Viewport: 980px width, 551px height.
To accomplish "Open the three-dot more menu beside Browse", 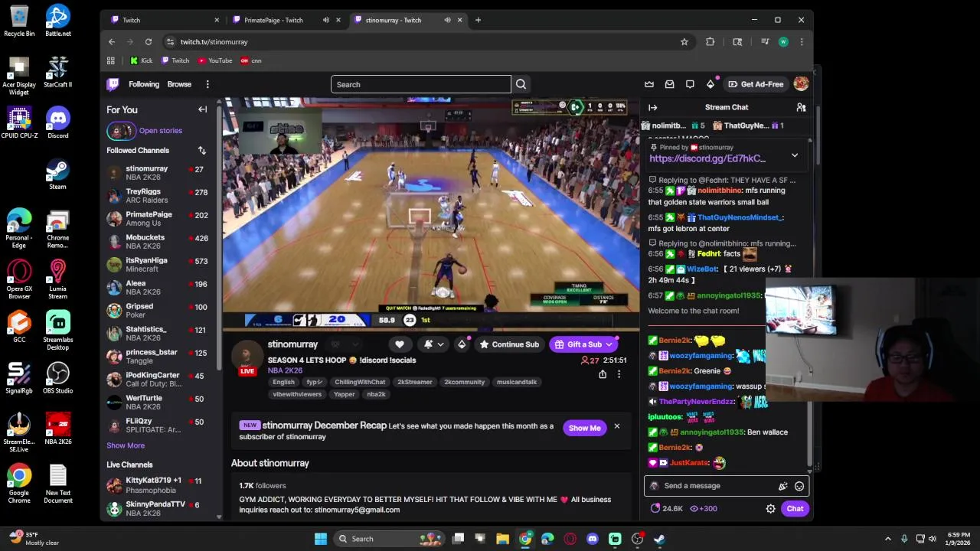I will click(x=207, y=84).
